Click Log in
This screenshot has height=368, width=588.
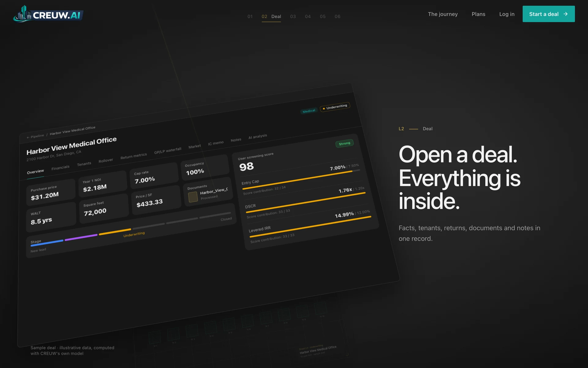507,14
